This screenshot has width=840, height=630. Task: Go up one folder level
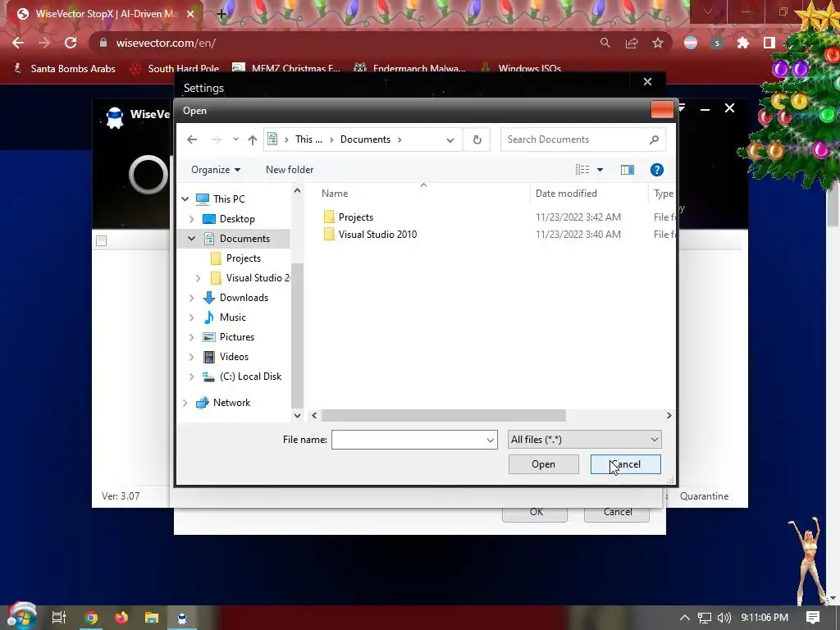pyautogui.click(x=253, y=139)
